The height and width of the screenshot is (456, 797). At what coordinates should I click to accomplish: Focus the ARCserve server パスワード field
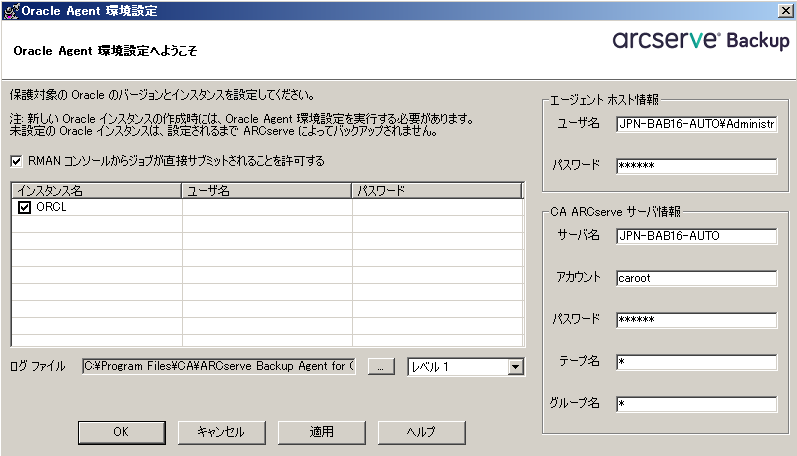(696, 320)
